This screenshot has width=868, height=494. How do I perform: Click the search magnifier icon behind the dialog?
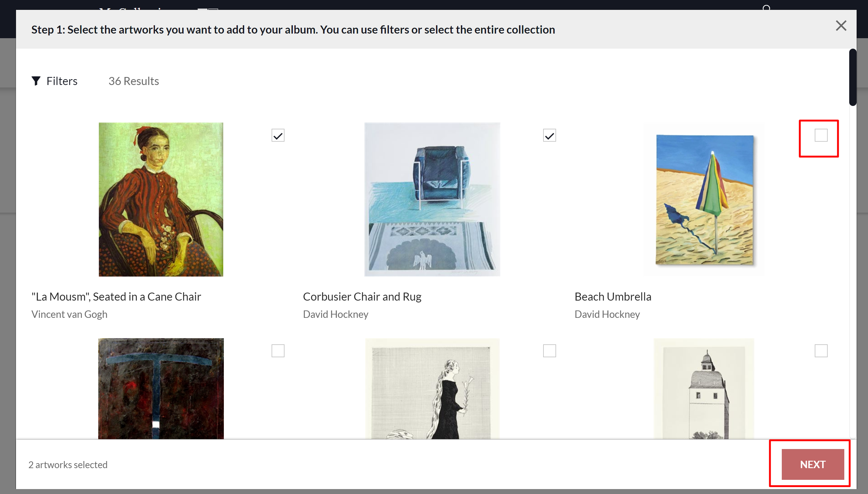[766, 7]
